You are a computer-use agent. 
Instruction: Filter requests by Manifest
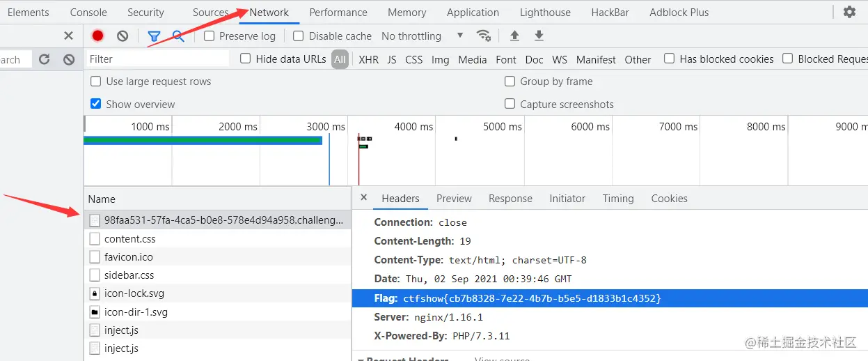[x=596, y=59]
